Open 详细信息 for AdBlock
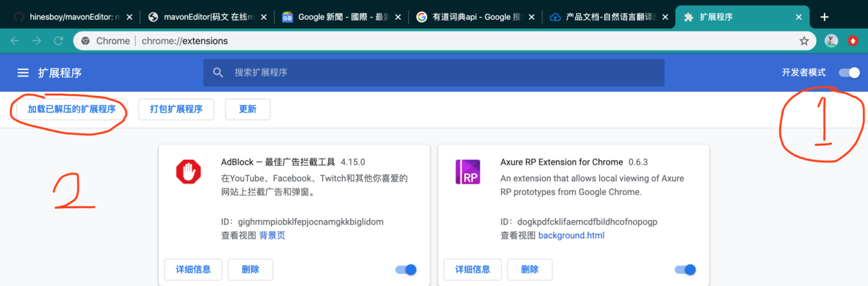 (x=193, y=270)
